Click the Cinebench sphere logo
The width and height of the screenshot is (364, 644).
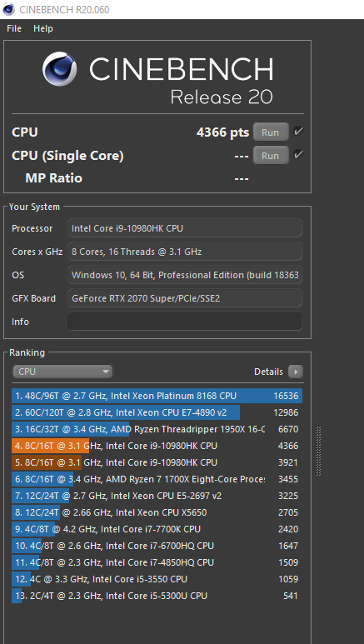pyautogui.click(x=60, y=69)
